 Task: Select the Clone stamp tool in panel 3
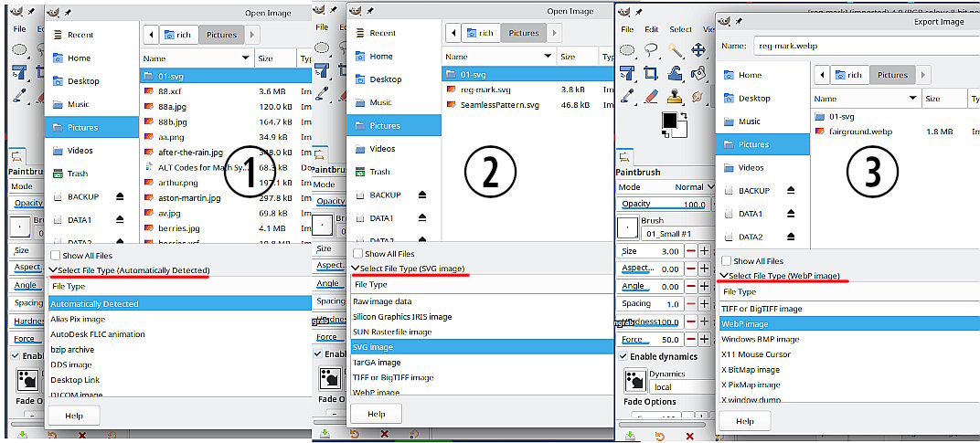point(675,96)
